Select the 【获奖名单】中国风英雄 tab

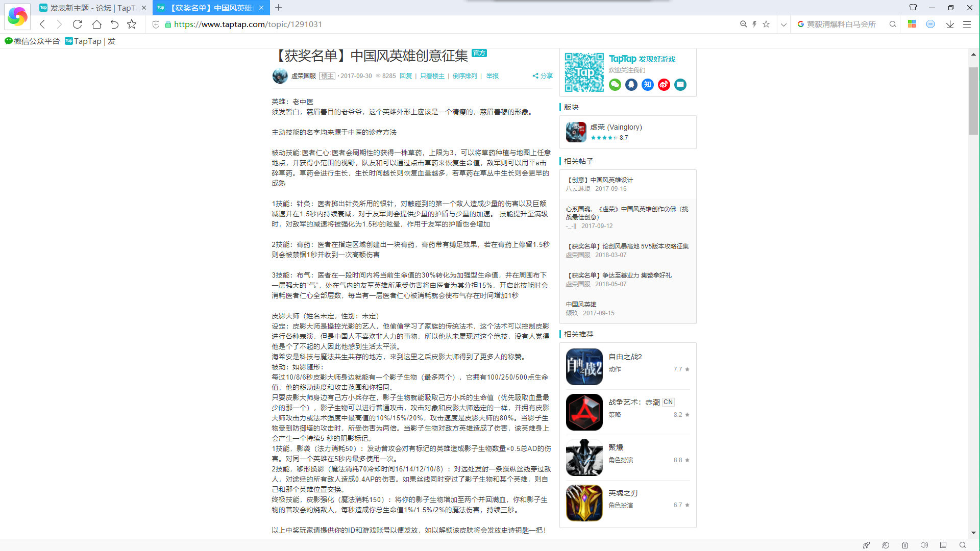coord(210,8)
